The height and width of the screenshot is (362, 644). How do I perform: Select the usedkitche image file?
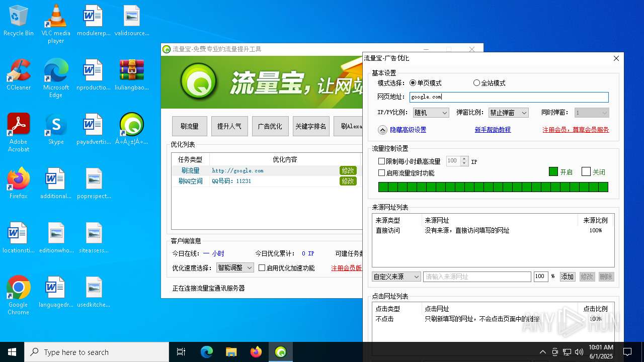tap(94, 292)
